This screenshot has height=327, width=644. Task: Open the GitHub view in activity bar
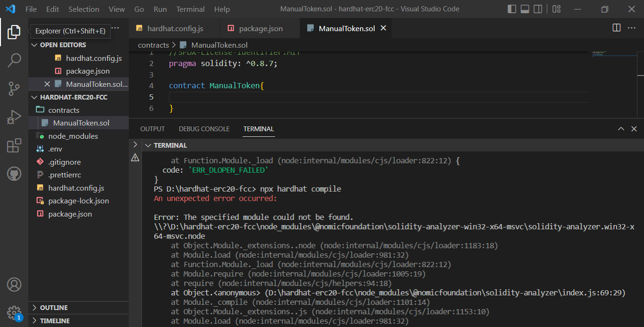point(14,174)
